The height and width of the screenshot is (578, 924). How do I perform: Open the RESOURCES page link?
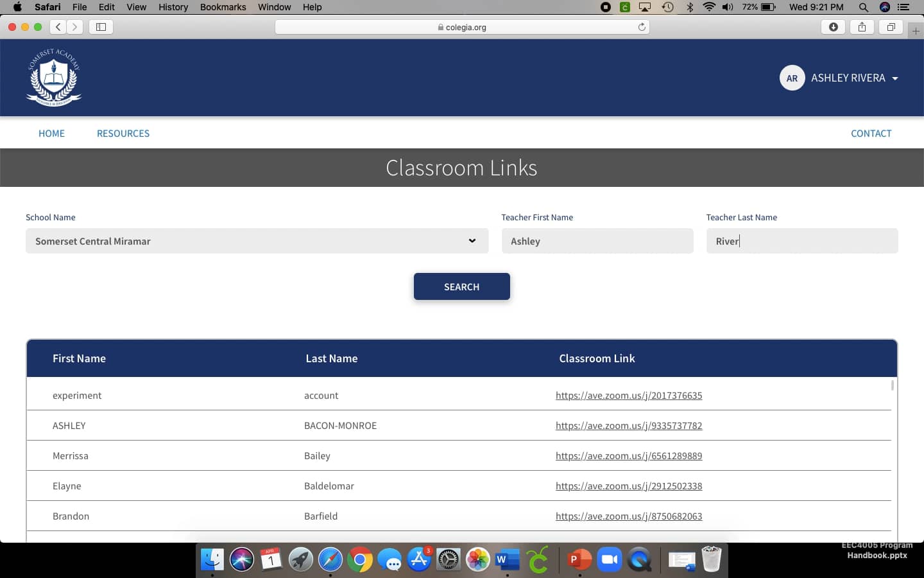click(x=123, y=134)
